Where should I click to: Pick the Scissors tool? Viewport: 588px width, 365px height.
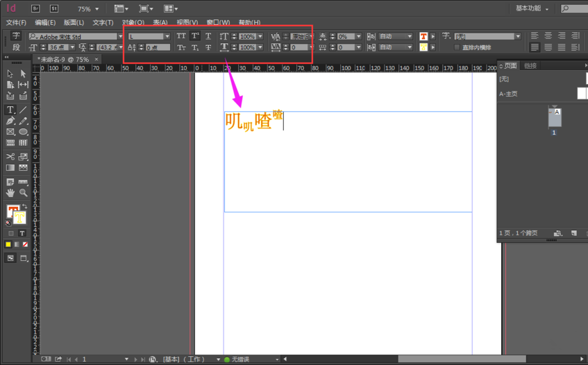[x=10, y=157]
